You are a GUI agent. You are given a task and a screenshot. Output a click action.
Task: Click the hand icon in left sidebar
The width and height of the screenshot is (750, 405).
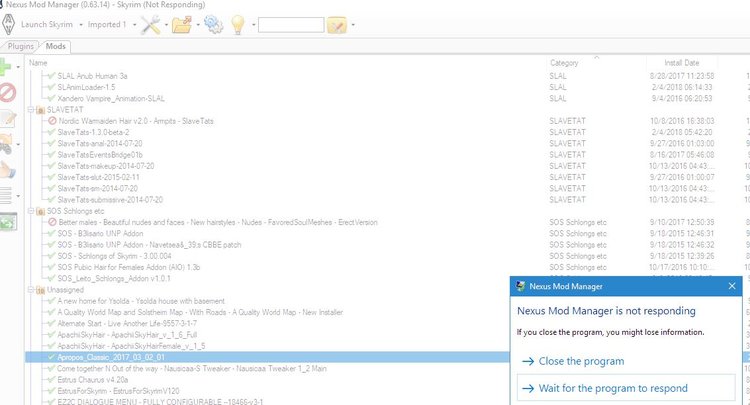pyautogui.click(x=7, y=170)
